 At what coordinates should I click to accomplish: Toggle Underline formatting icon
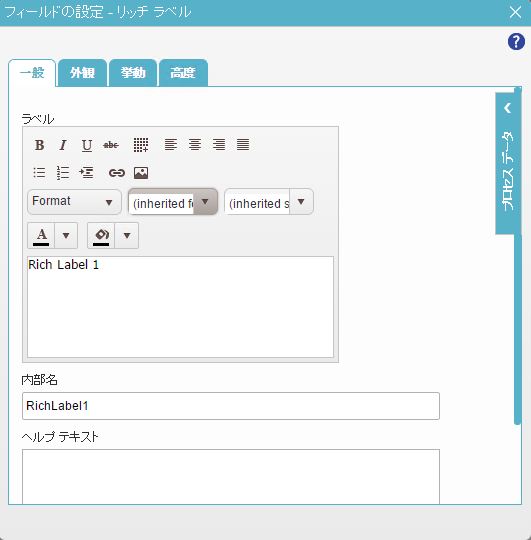point(87,145)
